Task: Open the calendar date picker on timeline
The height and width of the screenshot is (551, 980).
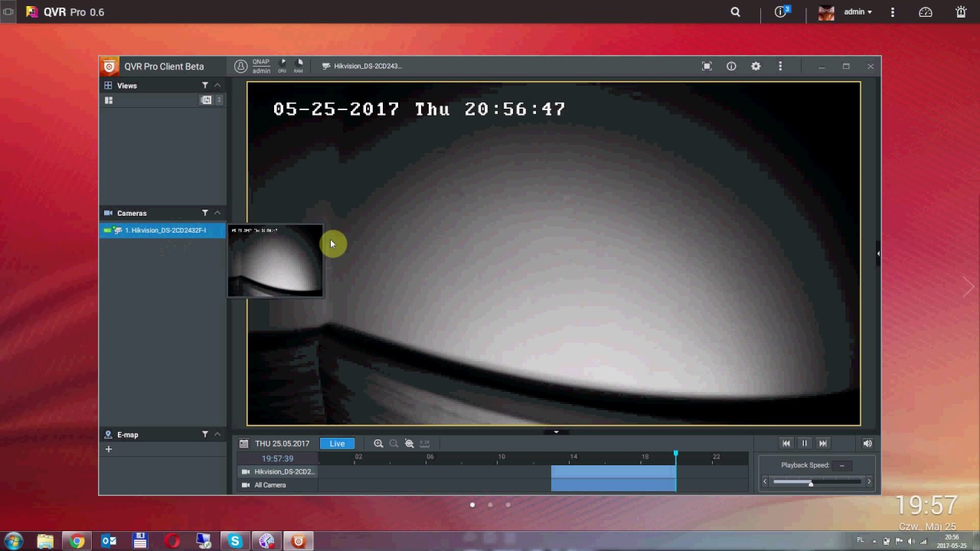Action: tap(243, 443)
